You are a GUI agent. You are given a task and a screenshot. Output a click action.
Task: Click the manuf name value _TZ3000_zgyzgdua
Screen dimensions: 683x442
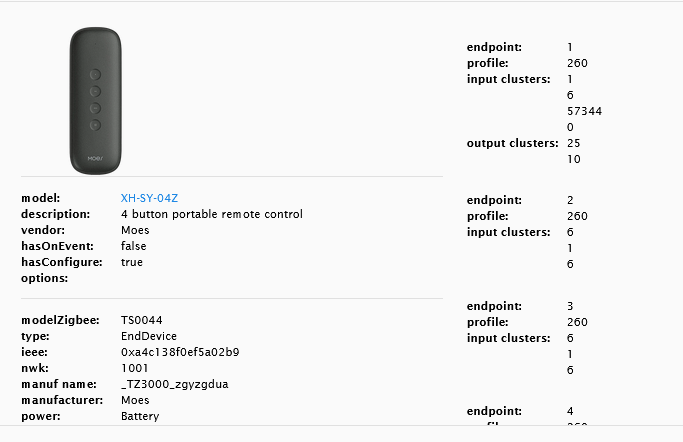point(175,384)
